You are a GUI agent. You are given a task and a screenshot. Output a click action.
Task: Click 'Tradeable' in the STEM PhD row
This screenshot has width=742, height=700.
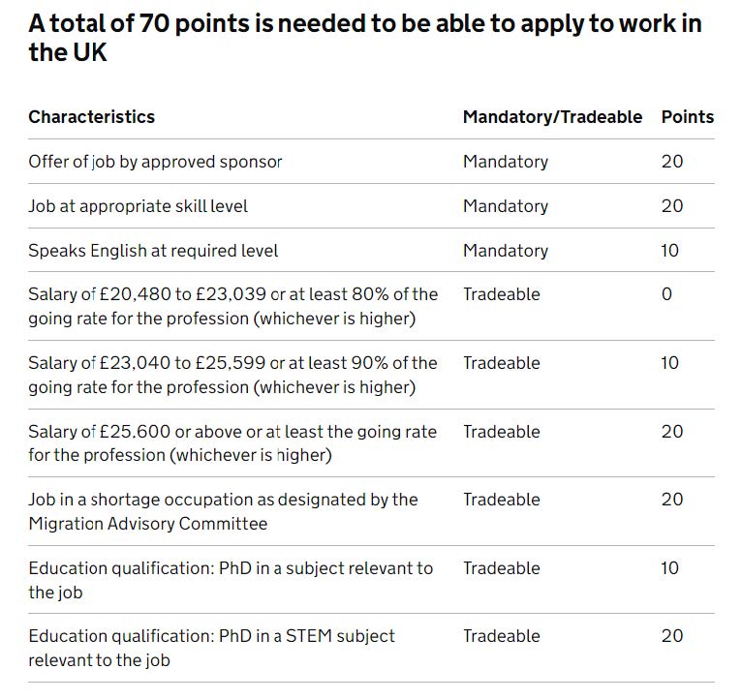click(501, 636)
